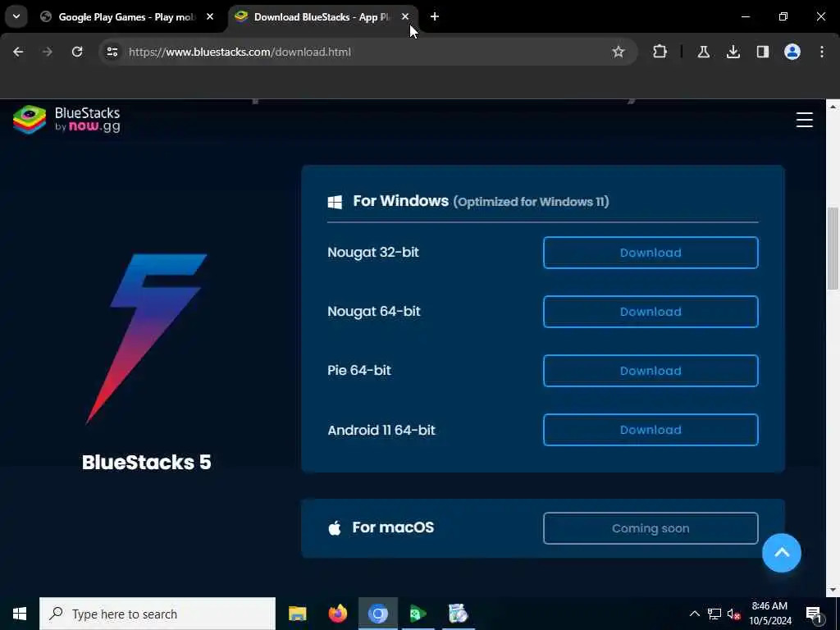Image resolution: width=840 pixels, height=630 pixels.
Task: Expand the tab search dropdown arrow
Action: 16,16
